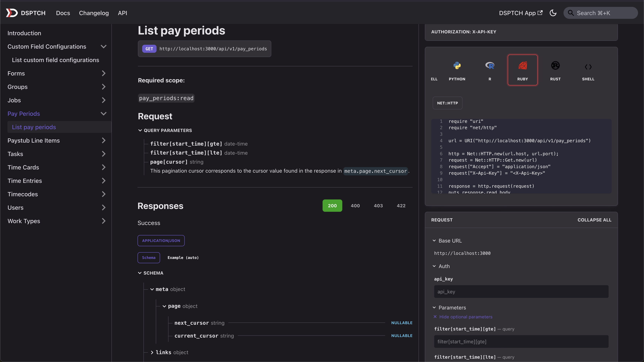Switch to the Example (auto) tab
Viewport: 644px width, 362px height.
[x=183, y=257]
